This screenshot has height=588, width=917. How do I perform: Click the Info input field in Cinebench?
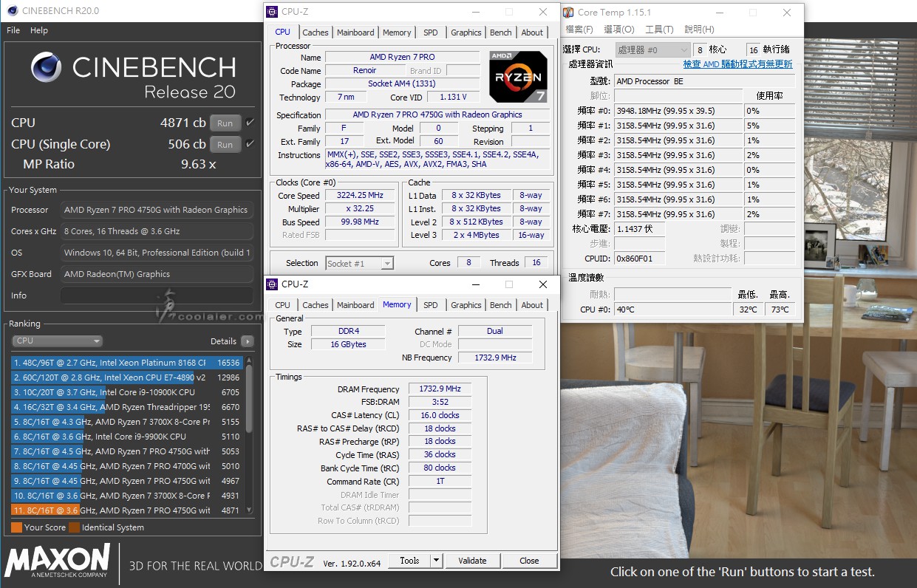[157, 295]
